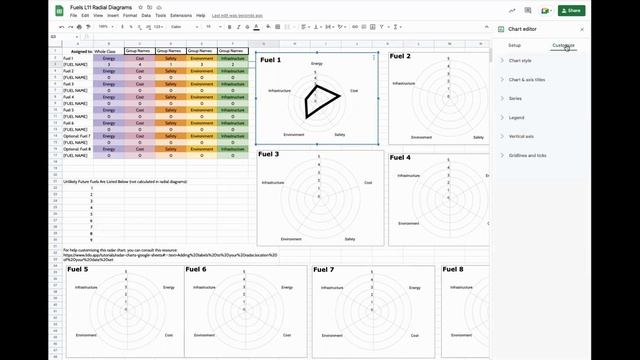Open text rotation dropdown
Viewport: 640px width, 360px height.
click(x=342, y=27)
